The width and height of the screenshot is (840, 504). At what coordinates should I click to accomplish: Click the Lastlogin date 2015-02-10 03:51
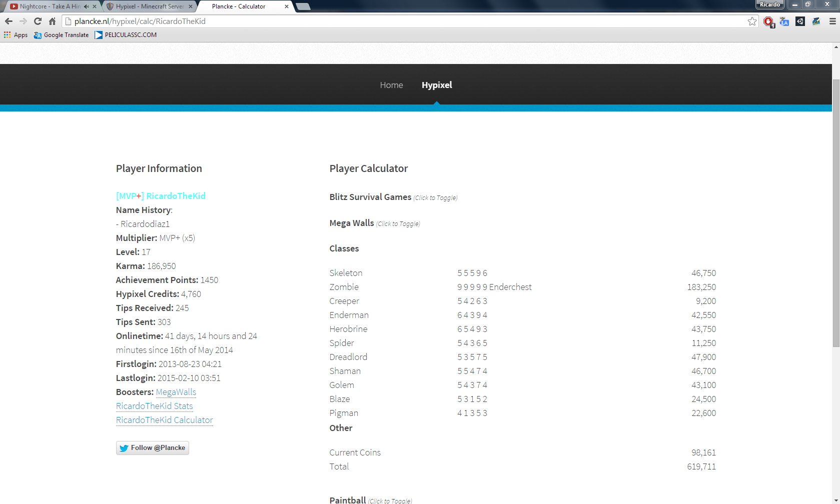point(189,378)
